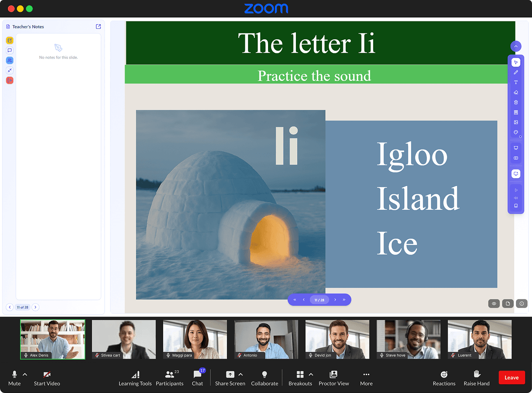Jump to first slide with double-left arrows
This screenshot has height=393, width=532.
[x=295, y=300]
